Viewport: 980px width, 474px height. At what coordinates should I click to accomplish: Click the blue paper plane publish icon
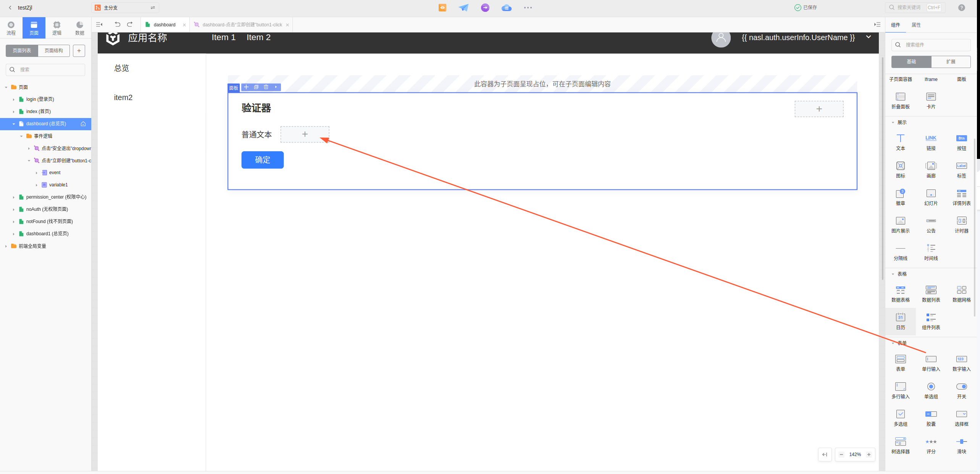(463, 8)
